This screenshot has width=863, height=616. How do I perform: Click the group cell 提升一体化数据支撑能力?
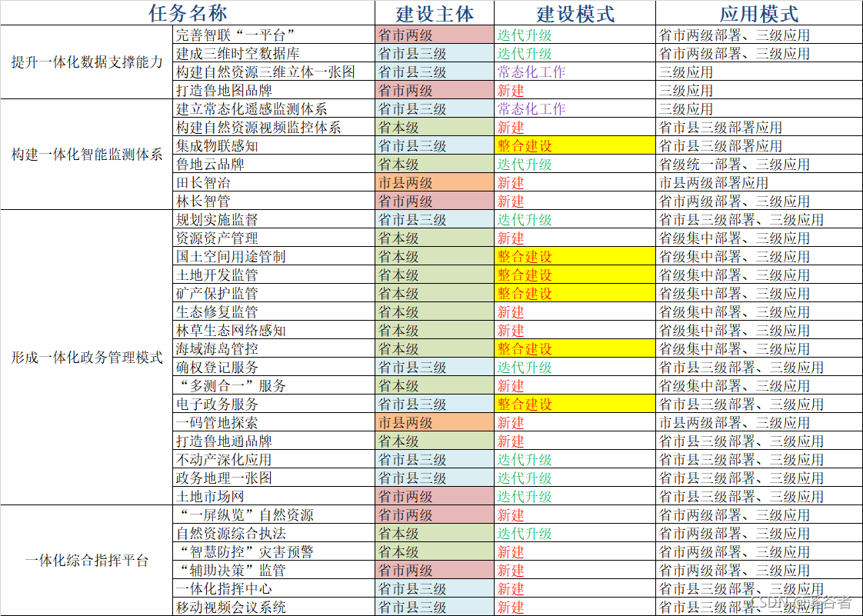pyautogui.click(x=87, y=62)
